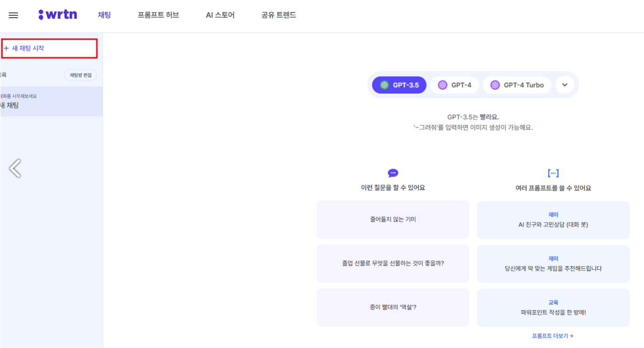Start a new chat with 새 채팅 시작

pos(49,48)
